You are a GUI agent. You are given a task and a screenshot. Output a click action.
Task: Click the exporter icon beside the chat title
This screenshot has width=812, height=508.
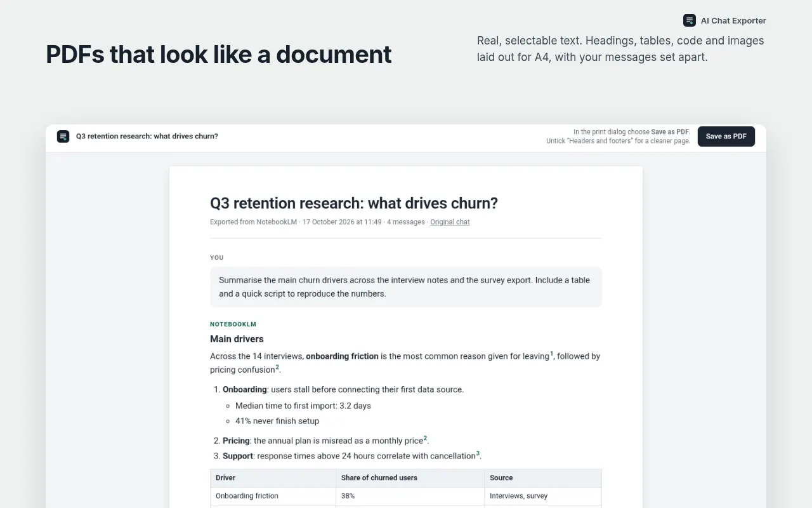63,137
